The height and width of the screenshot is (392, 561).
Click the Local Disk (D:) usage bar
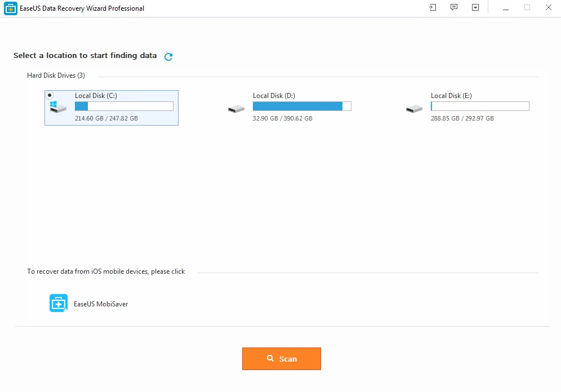(302, 106)
